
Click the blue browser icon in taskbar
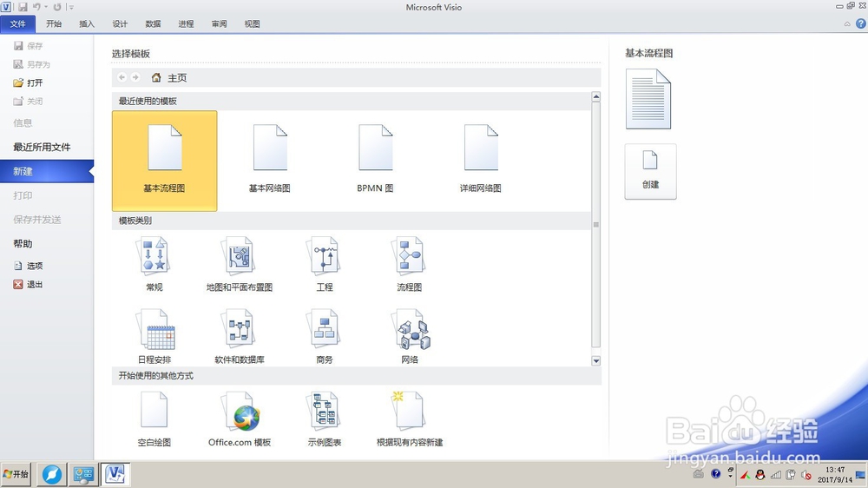tap(52, 474)
